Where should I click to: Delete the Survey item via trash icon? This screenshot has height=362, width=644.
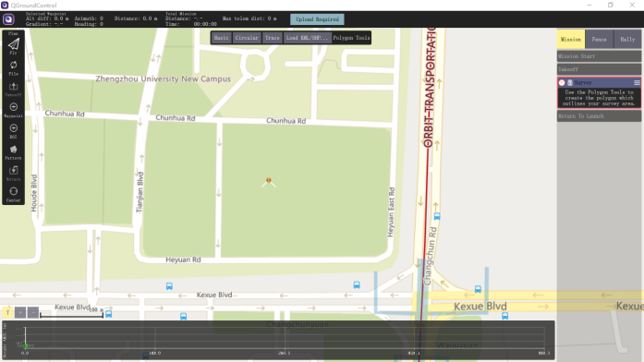tap(570, 82)
